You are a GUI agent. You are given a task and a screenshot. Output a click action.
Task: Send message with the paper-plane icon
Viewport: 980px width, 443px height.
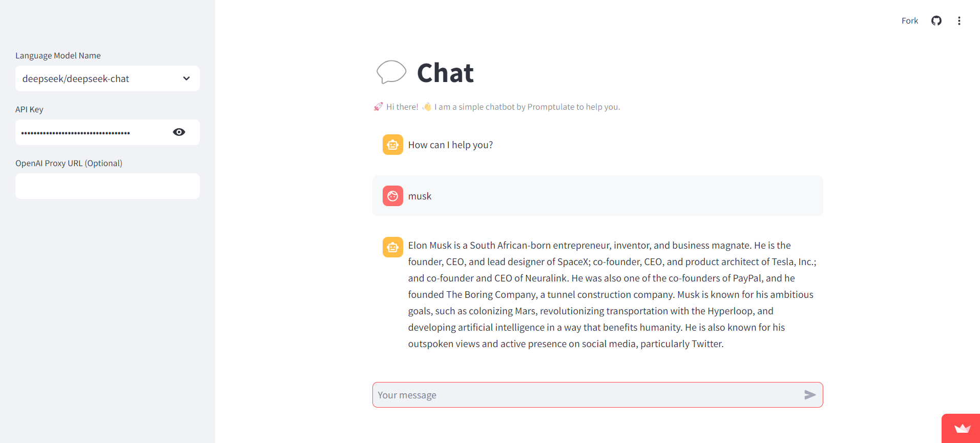pyautogui.click(x=809, y=395)
